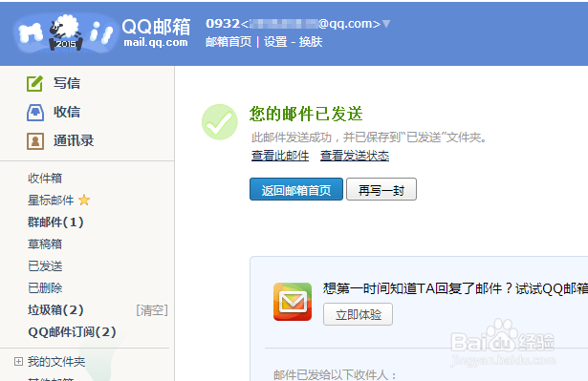The width and height of the screenshot is (588, 381).
Task: Click the 收信 inbox tray icon
Action: point(34,112)
